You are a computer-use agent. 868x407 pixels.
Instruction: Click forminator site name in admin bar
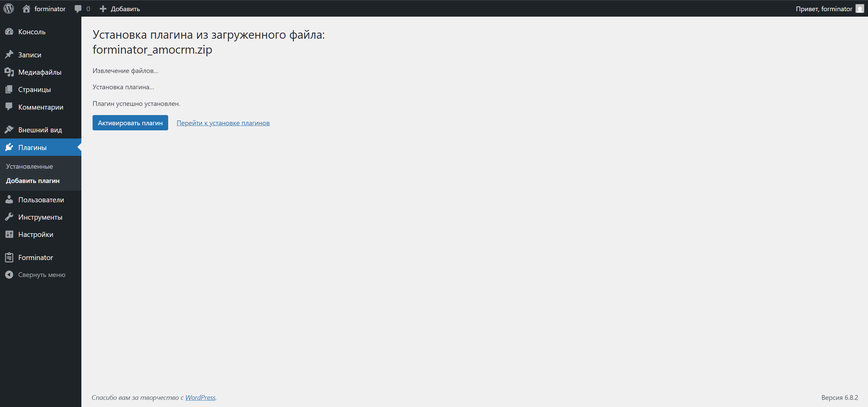50,9
